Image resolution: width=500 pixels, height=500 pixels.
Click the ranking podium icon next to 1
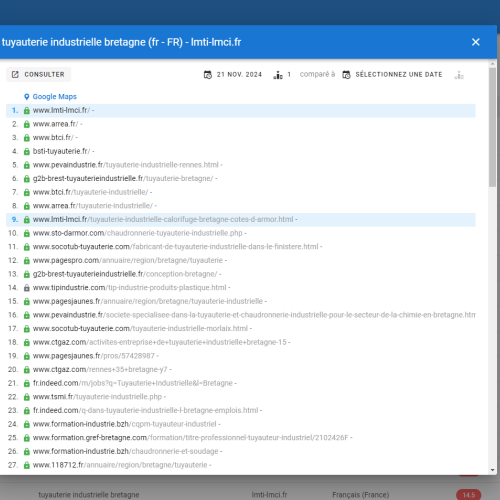click(x=278, y=75)
